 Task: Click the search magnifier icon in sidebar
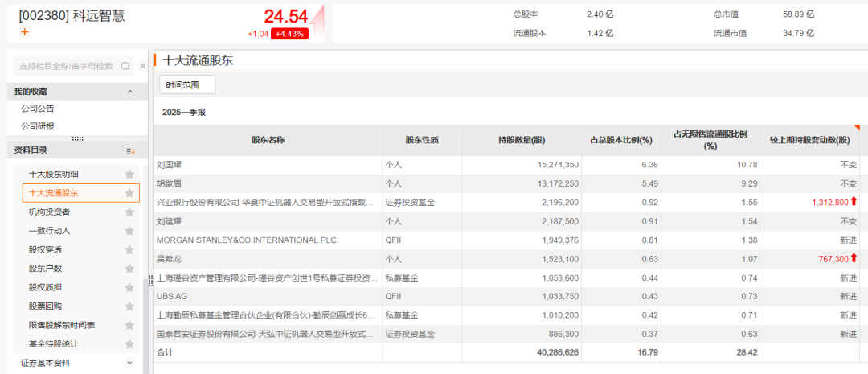125,66
